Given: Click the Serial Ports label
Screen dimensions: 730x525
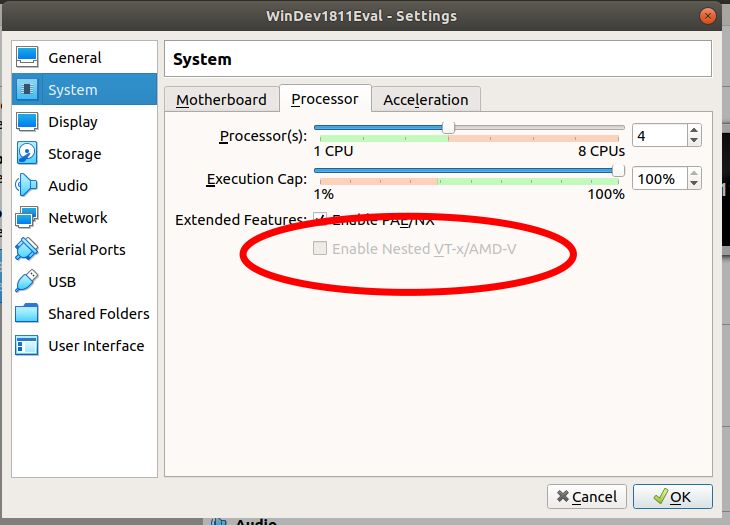Looking at the screenshot, I should pos(87,250).
